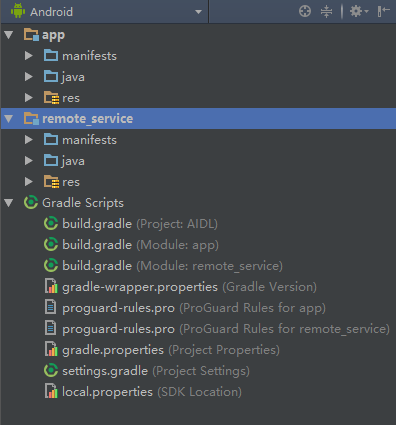Viewport: 396px width, 425px height.
Task: Expand the java folder under app
Action: coord(29,77)
